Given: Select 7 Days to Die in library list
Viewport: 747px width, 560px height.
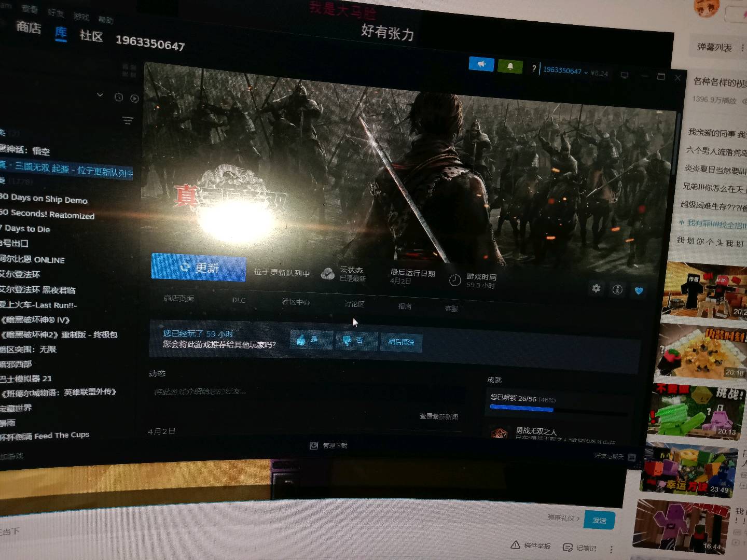Looking at the screenshot, I should coord(27,229).
